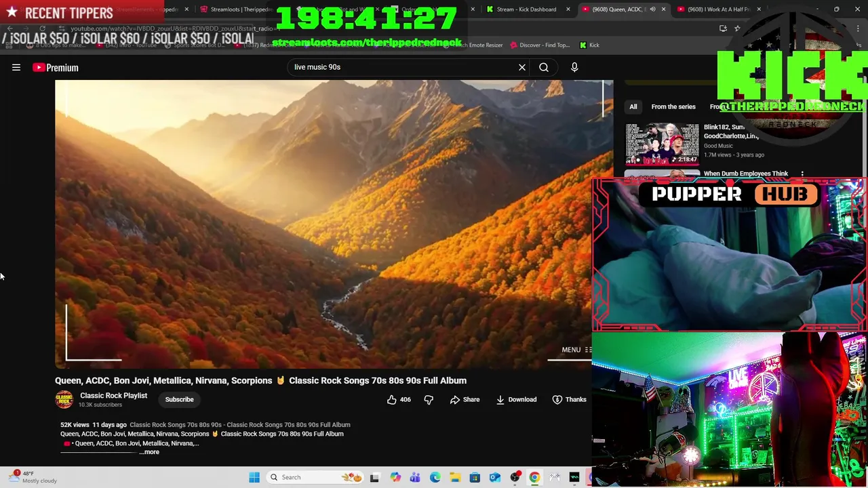This screenshot has width=868, height=488.
Task: Open 'Good Music' channel under Blink182 playlist
Action: 718,146
